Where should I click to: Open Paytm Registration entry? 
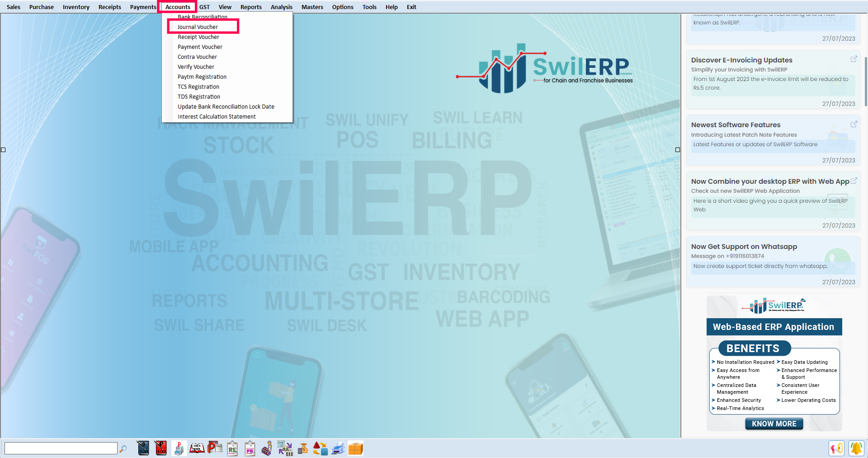[227, 77]
